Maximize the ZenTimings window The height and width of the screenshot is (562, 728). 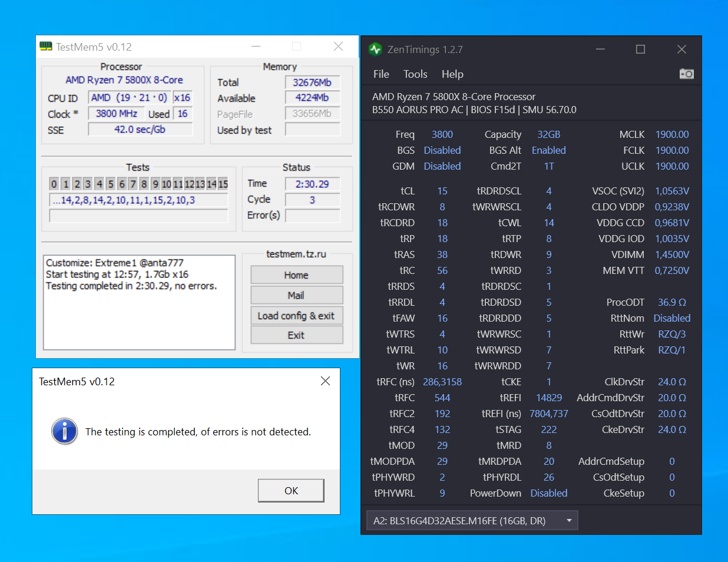tap(640, 49)
